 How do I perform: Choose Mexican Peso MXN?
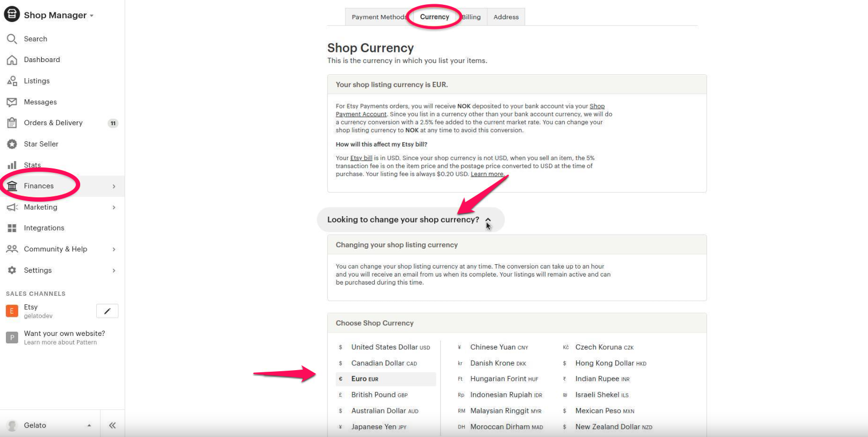(x=604, y=411)
